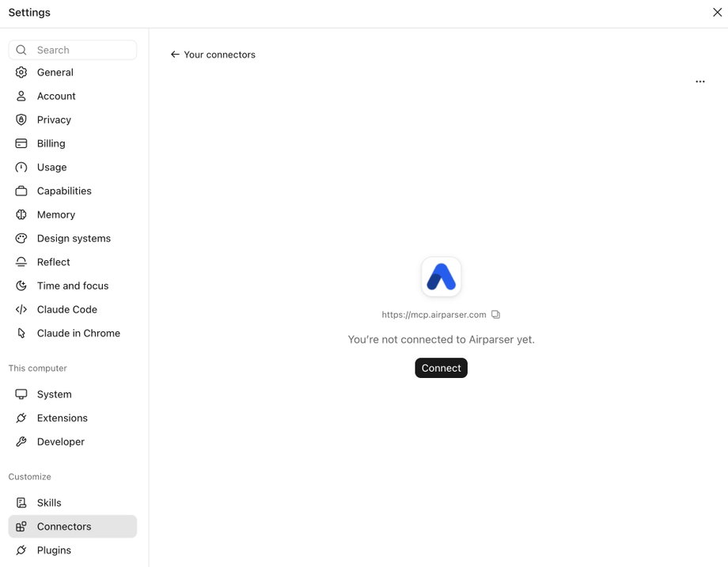Select System under This computer
The image size is (728, 567).
coord(73,394)
